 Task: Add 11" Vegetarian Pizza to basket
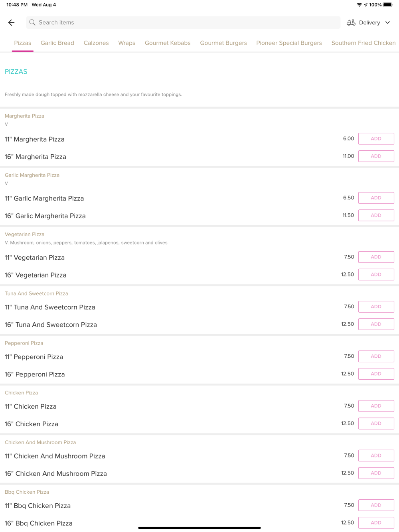pyautogui.click(x=376, y=257)
